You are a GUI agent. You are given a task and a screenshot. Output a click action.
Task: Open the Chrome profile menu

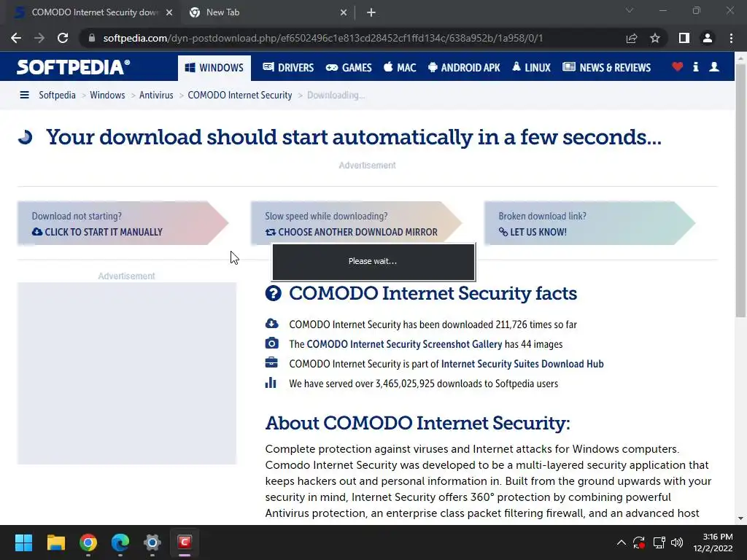click(708, 38)
